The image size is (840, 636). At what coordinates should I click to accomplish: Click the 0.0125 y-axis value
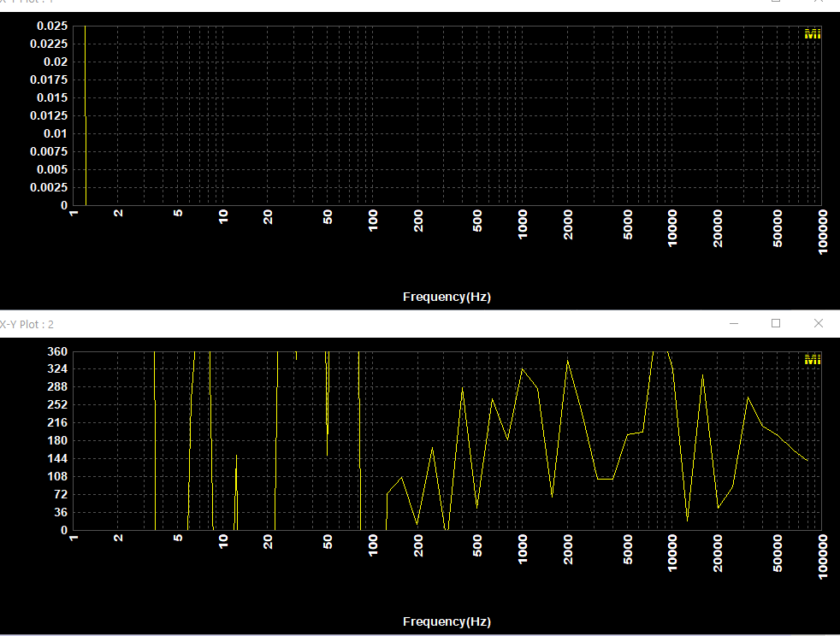pyautogui.click(x=49, y=115)
